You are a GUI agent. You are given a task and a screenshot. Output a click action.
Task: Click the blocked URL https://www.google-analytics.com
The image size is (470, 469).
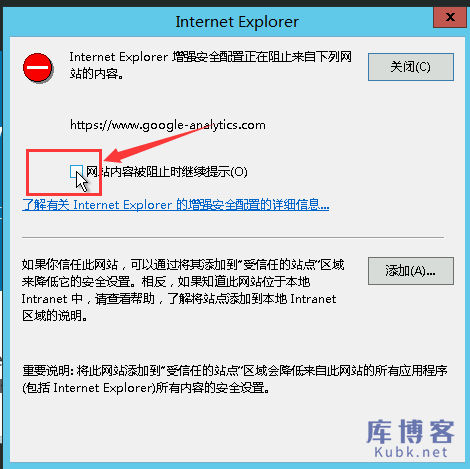point(168,125)
